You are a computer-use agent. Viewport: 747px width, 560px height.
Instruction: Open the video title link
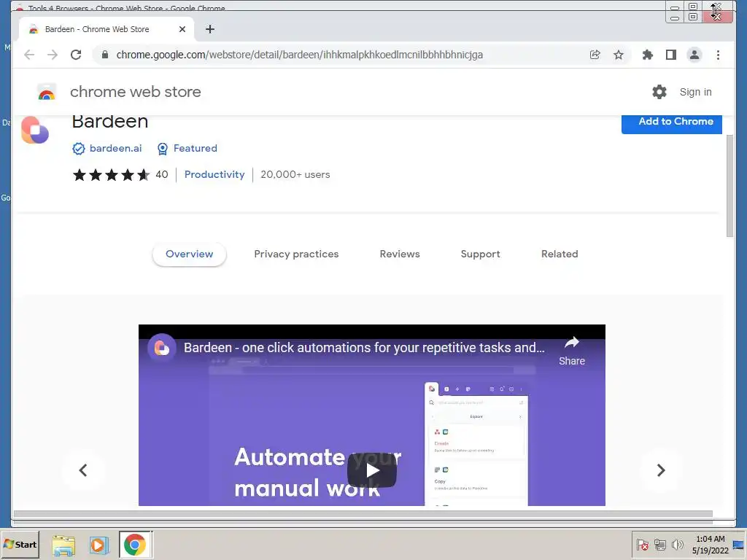click(364, 348)
